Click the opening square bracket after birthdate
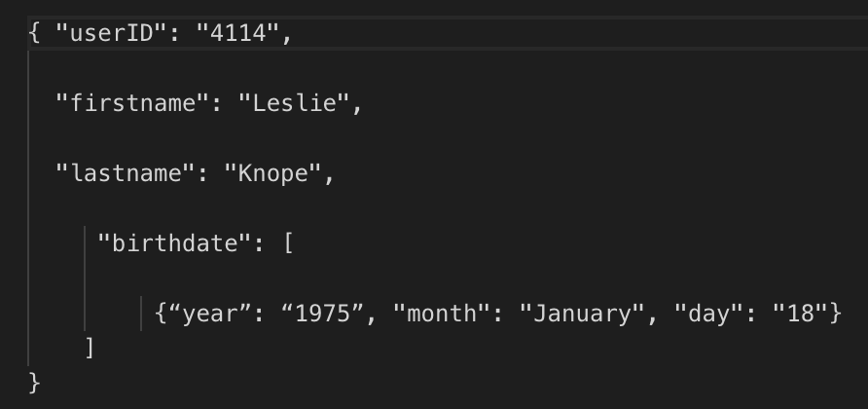Viewport: 868px width, 409px height. click(287, 243)
